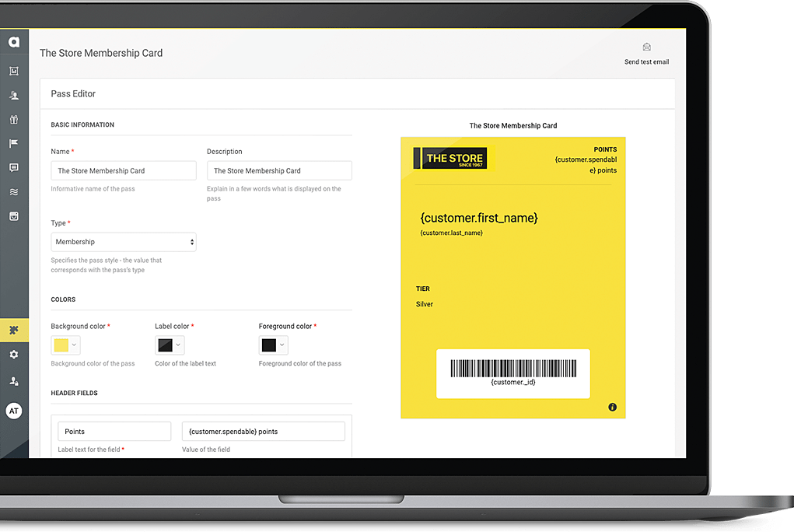Expand the Background color picker arrow
The image size is (794, 532).
74,345
